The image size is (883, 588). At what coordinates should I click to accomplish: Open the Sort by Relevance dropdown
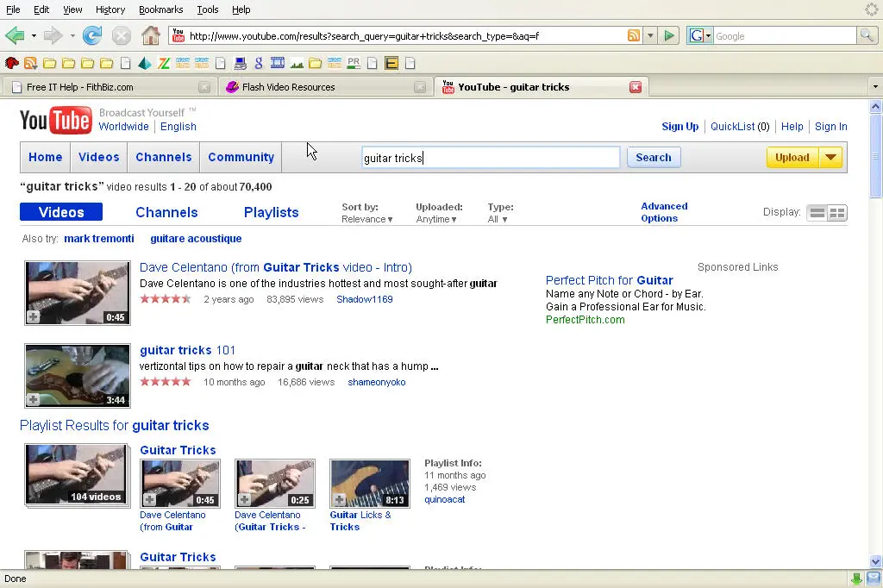coord(366,219)
